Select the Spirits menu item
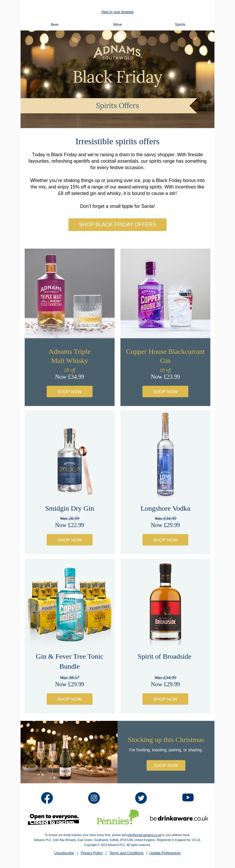 click(180, 25)
